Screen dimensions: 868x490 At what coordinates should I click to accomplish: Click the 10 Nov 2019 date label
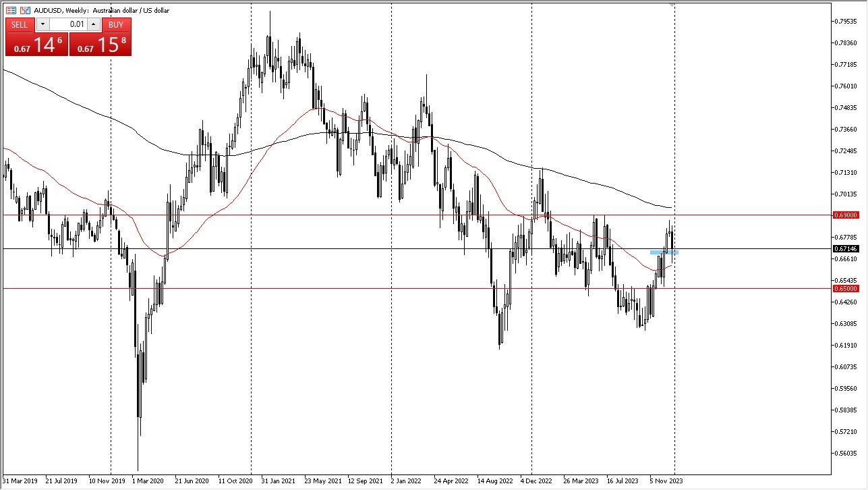coord(108,482)
